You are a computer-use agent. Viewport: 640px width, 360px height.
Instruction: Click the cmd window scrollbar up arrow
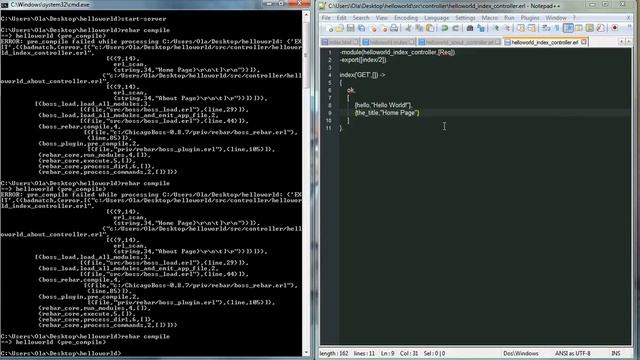(x=306, y=15)
